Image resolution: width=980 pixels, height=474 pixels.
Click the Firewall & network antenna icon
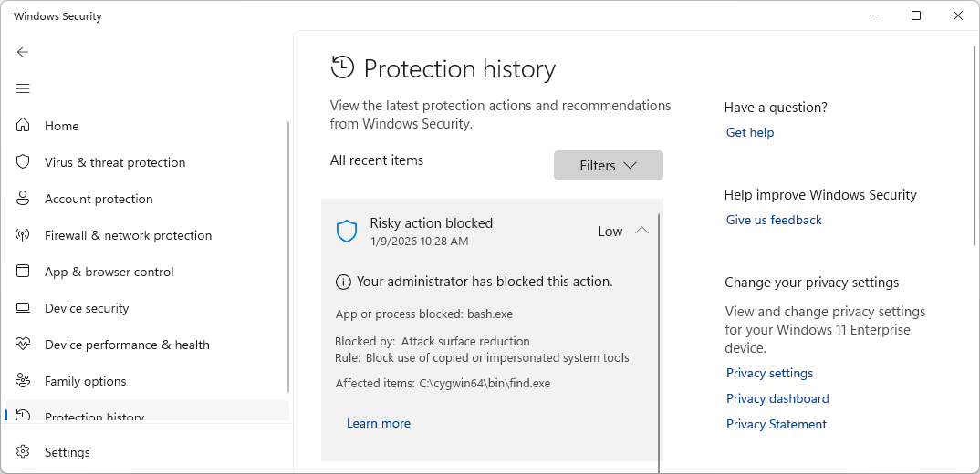(x=23, y=235)
